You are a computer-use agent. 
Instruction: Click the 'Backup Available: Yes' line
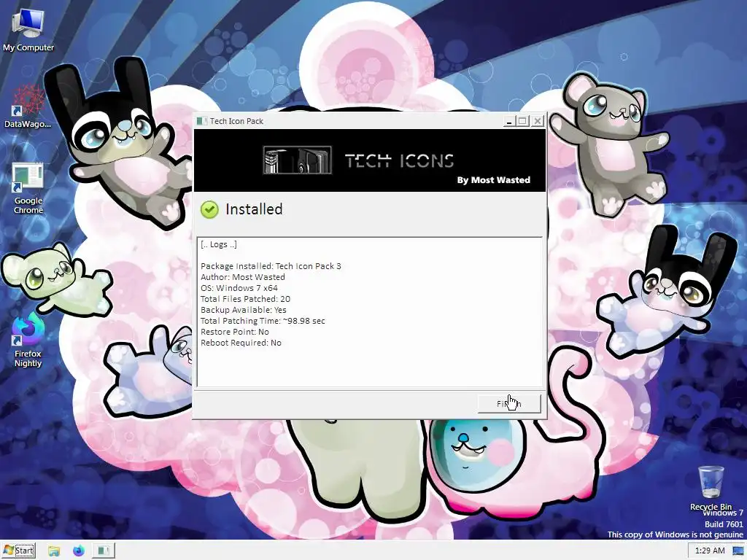click(x=244, y=310)
